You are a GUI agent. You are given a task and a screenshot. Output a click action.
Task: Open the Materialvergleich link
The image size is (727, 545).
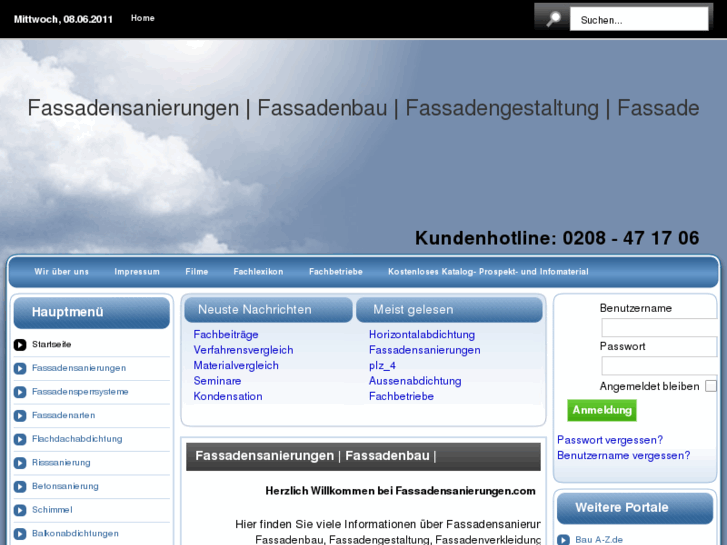pyautogui.click(x=236, y=365)
